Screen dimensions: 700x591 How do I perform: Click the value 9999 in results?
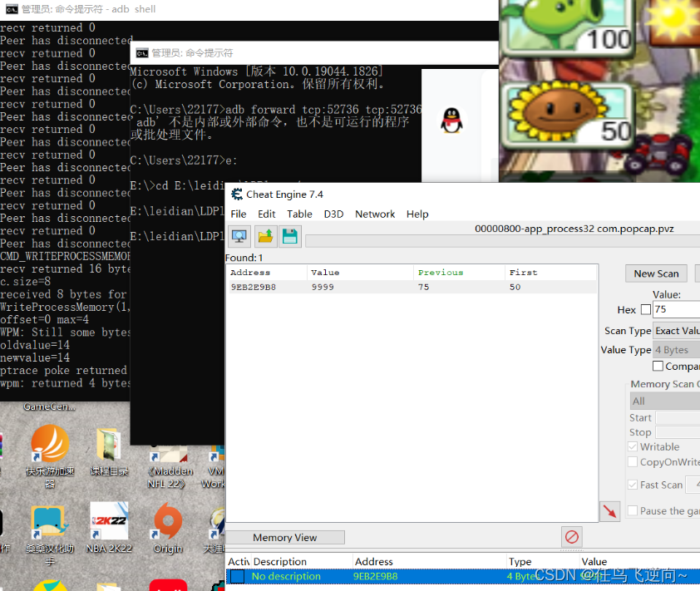click(x=323, y=287)
